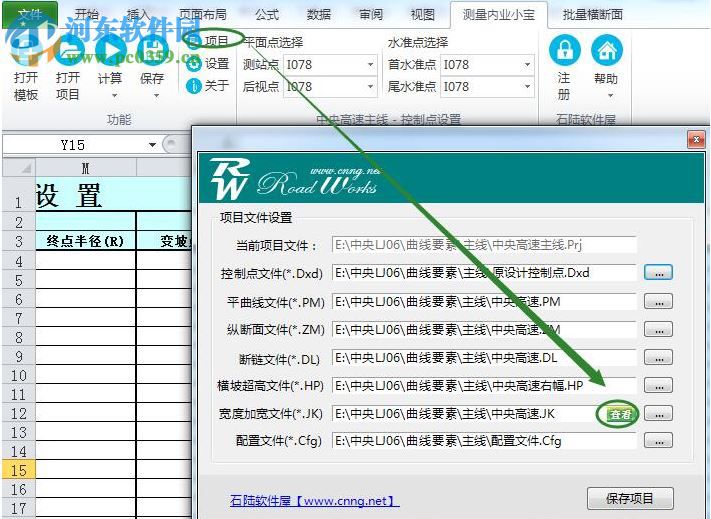Open the 石陆软件屋 www.cnng.net link
This screenshot has height=519, width=711.
(314, 501)
